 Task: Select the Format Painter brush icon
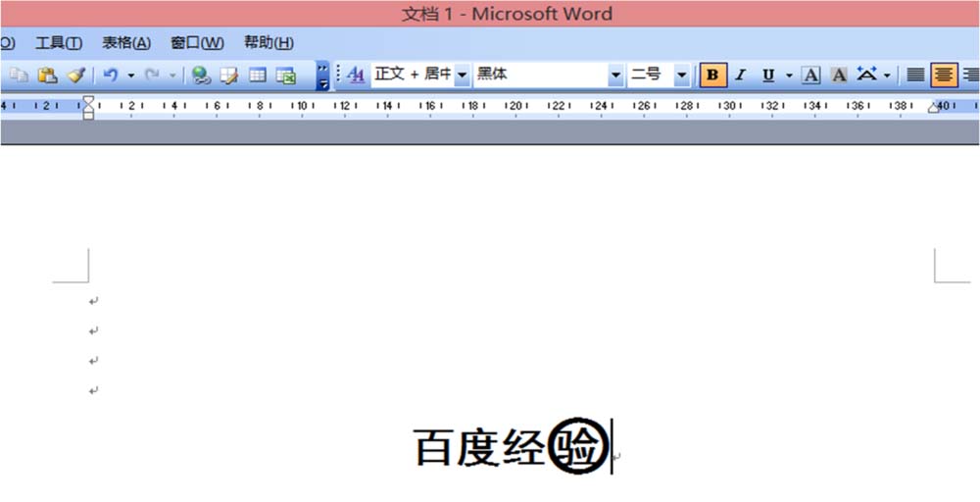click(x=75, y=75)
